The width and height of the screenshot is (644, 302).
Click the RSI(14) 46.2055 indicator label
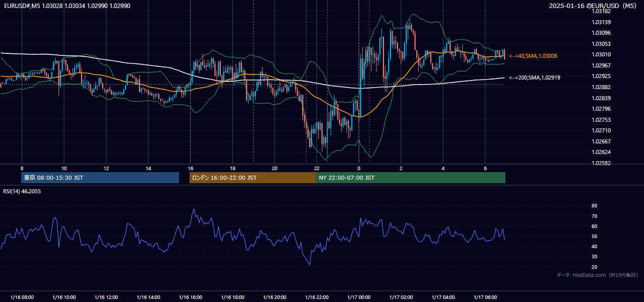22,191
